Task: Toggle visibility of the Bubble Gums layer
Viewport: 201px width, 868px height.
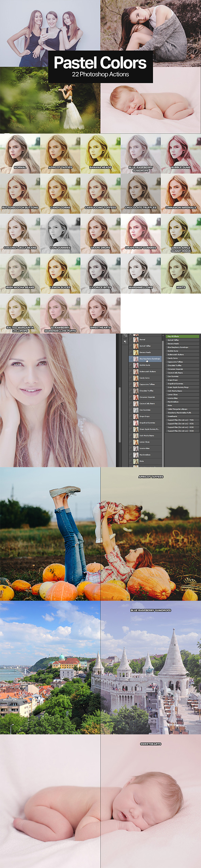Action: click(131, 365)
